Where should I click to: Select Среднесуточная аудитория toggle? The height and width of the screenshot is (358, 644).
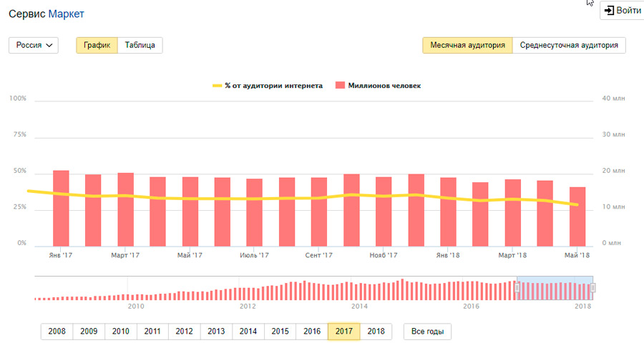tap(569, 45)
